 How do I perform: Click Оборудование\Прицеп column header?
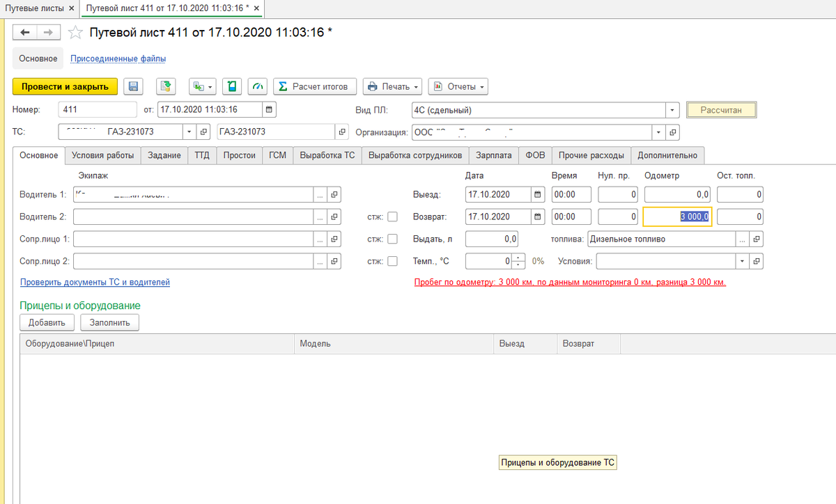157,344
